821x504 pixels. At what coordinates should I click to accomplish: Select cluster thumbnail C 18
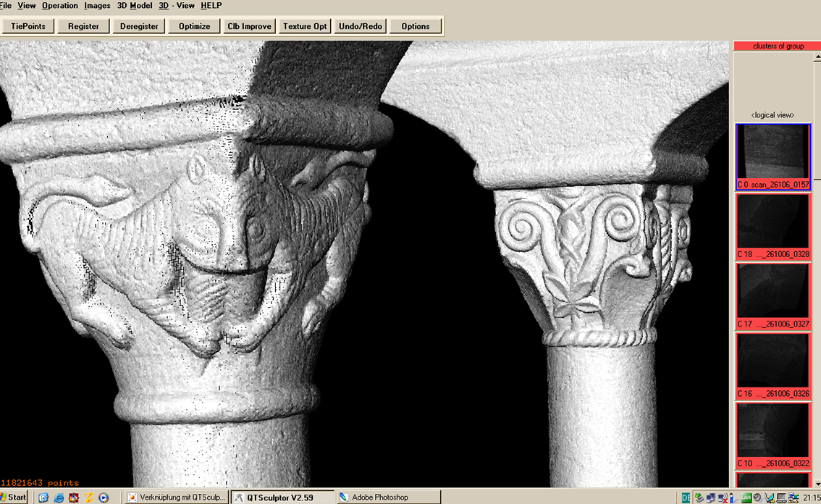pos(772,226)
